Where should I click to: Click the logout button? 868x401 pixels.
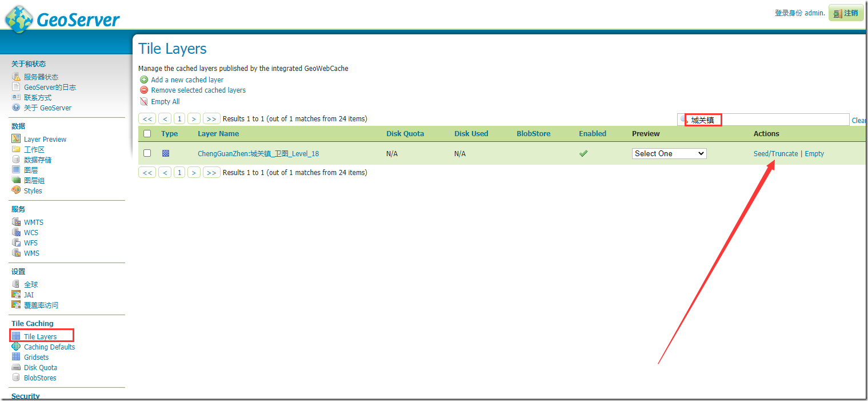pyautogui.click(x=846, y=13)
